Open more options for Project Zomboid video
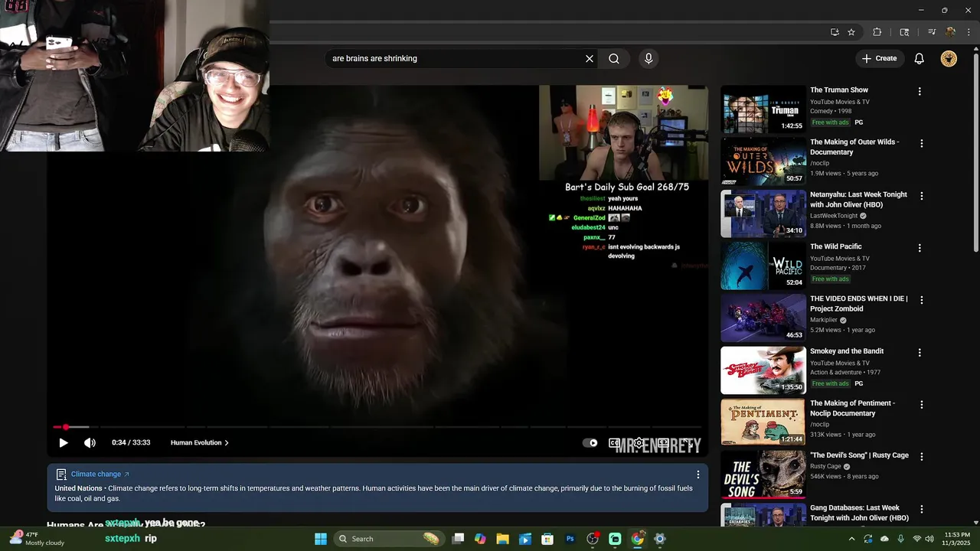 (x=921, y=300)
